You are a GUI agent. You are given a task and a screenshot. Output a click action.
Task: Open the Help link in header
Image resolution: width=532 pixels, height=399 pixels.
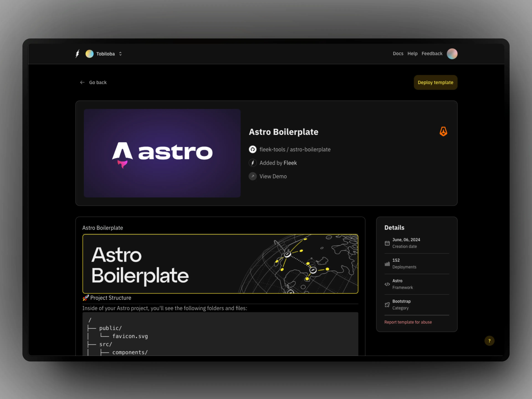point(412,54)
